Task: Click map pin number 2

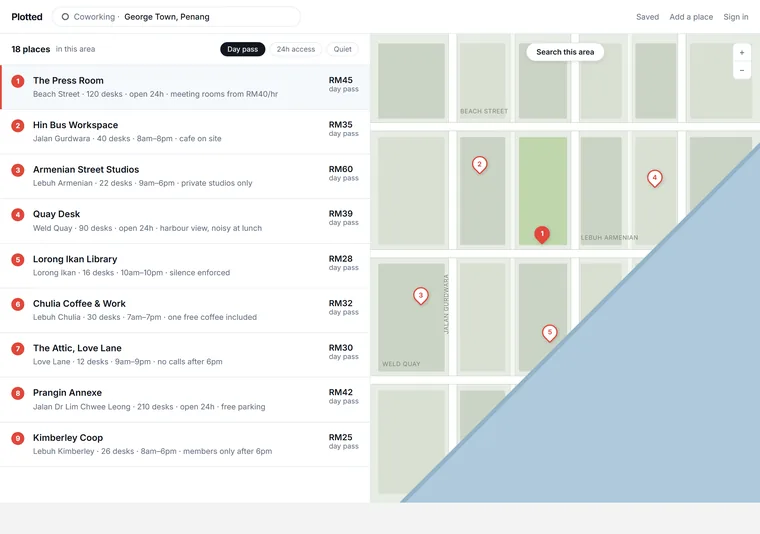Action: (479, 165)
